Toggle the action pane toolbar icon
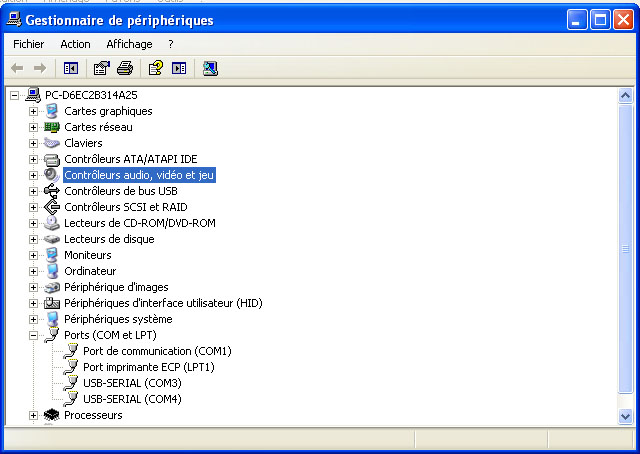 pyautogui.click(x=179, y=68)
